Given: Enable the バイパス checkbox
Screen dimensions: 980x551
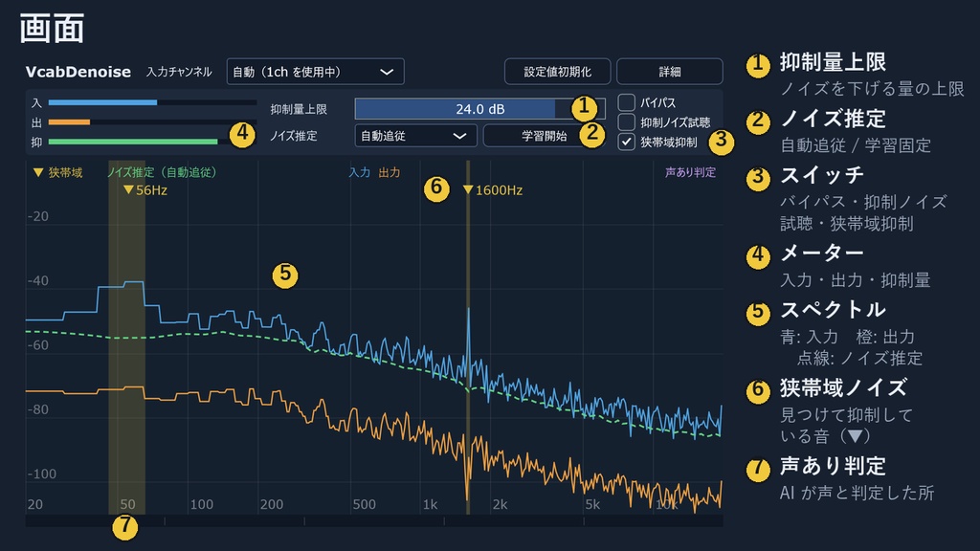Looking at the screenshot, I should point(626,101).
